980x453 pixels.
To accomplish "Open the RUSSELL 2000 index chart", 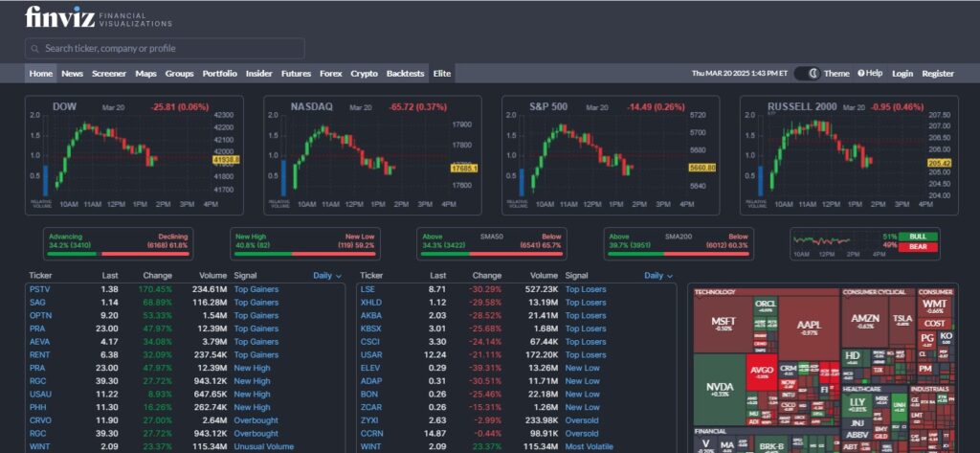I will pyautogui.click(x=849, y=155).
